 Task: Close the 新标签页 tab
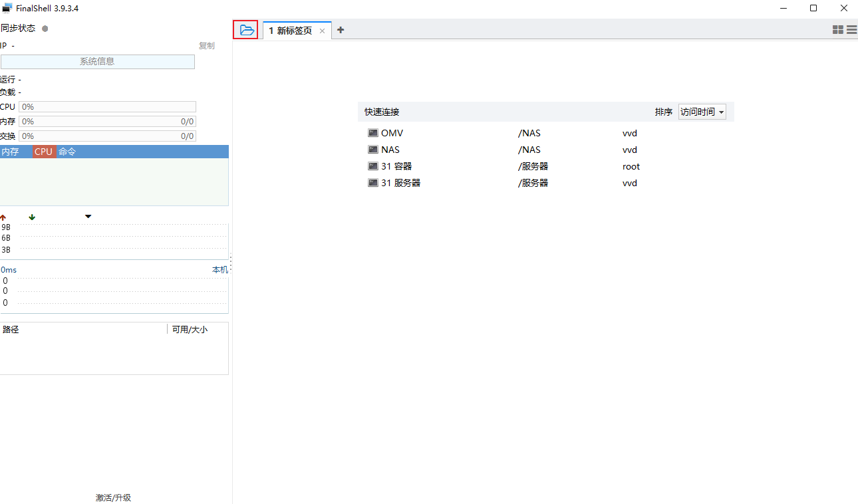[322, 31]
